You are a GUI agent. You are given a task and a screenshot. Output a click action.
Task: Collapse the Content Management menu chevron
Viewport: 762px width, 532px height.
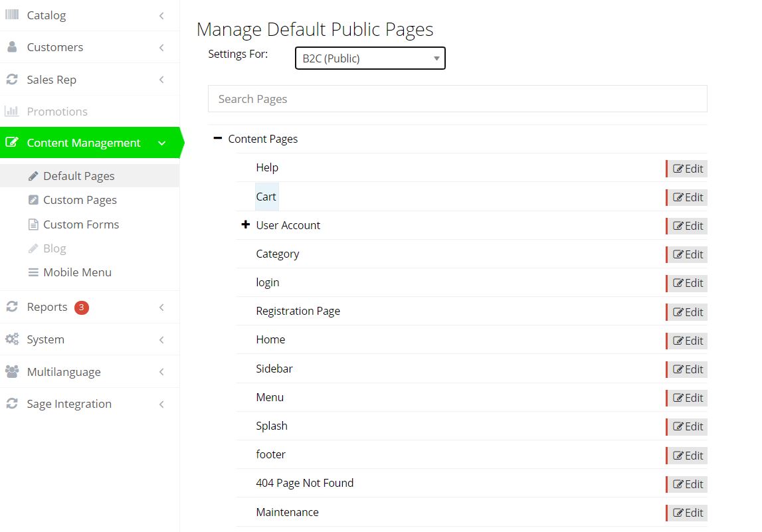pos(161,143)
